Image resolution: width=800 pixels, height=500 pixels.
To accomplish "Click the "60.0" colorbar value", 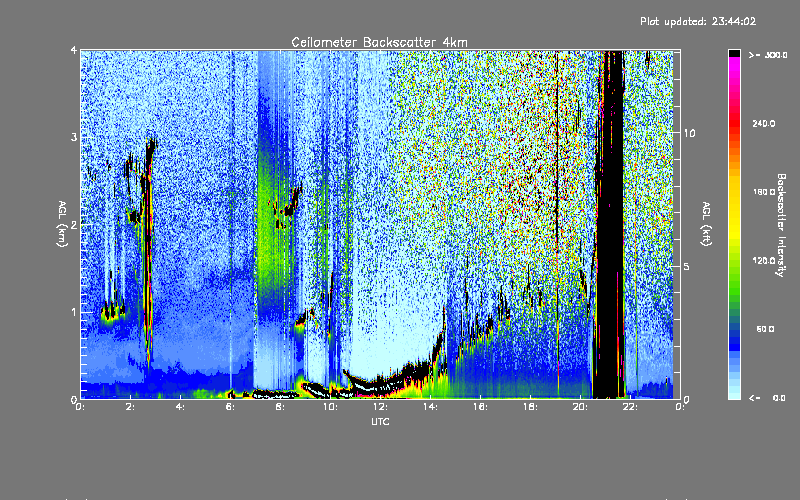I will 765,329.
